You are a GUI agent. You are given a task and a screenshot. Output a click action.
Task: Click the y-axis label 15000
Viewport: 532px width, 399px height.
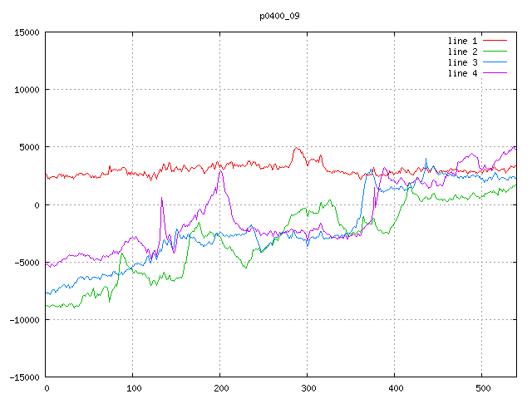(27, 32)
